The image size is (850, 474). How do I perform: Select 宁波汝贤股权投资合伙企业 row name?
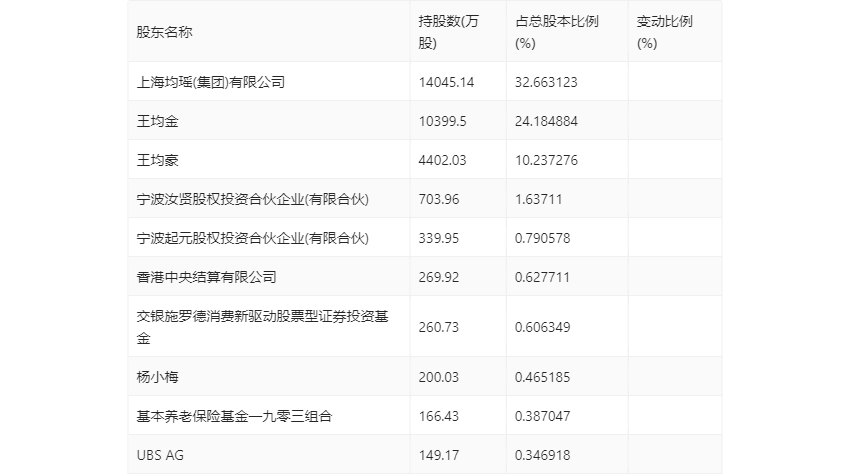(x=253, y=199)
